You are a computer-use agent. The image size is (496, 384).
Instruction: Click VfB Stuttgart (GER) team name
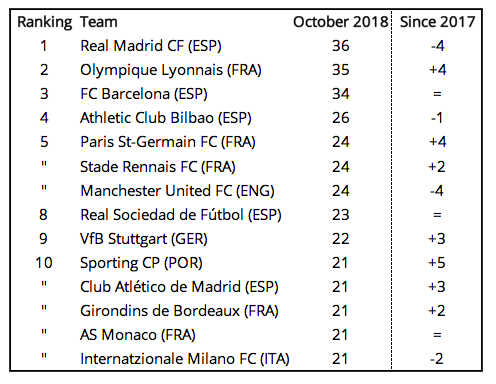[x=144, y=239]
